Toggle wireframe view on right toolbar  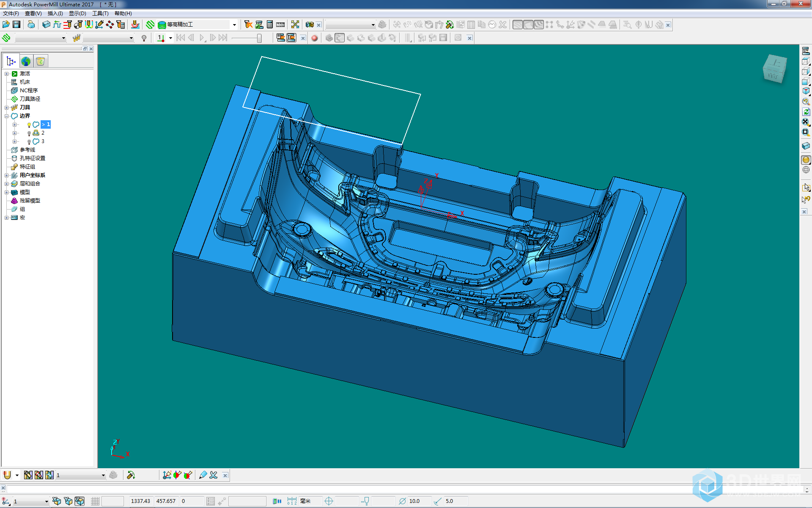806,170
